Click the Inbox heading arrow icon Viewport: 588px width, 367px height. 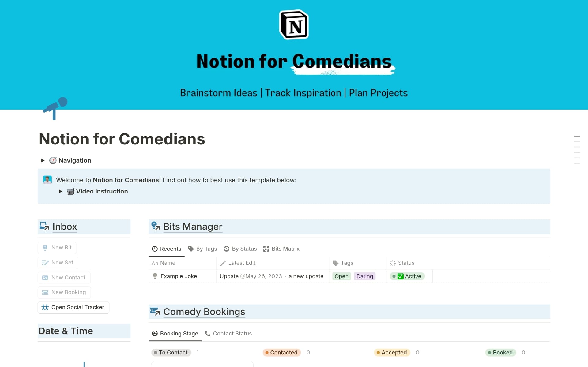[x=44, y=226]
